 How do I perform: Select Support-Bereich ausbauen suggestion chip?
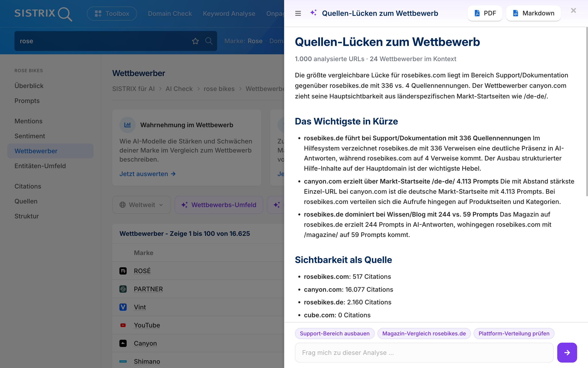[335, 333]
